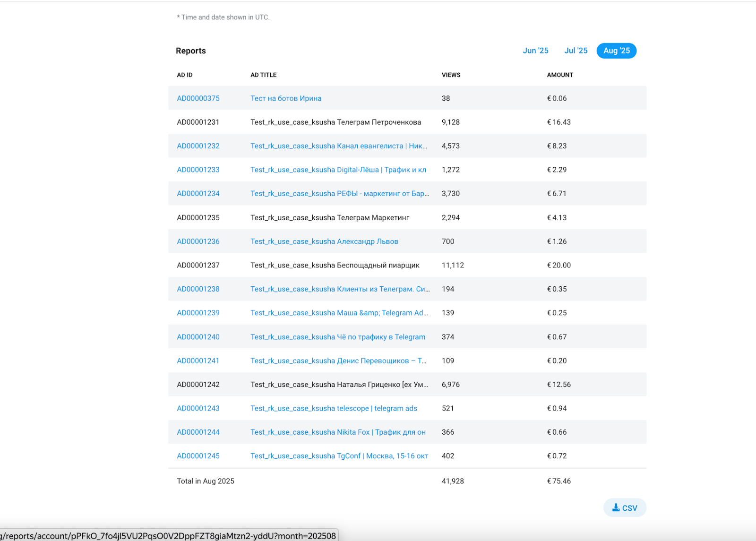
Task: Open the 'Маша & Telegram Ad' title link
Action: pyautogui.click(x=339, y=313)
